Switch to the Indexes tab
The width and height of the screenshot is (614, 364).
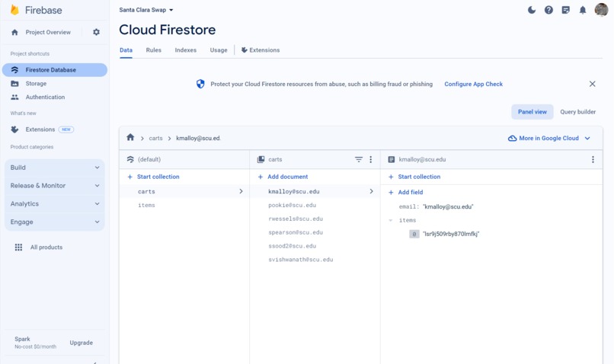click(x=186, y=50)
